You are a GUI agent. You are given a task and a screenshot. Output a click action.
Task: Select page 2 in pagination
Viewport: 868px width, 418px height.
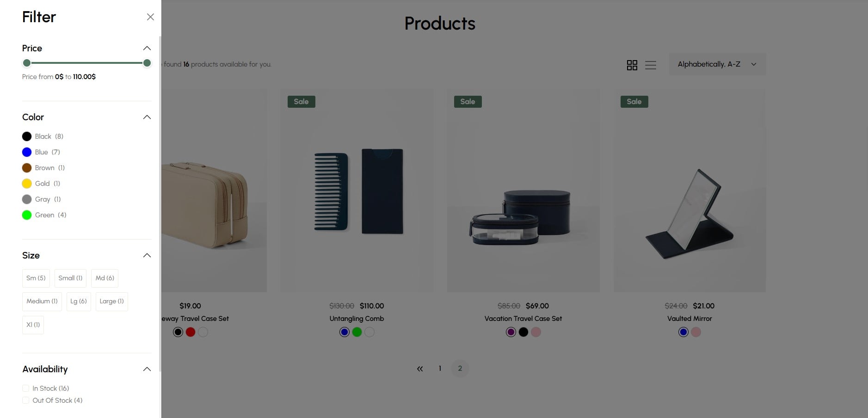[x=460, y=369]
